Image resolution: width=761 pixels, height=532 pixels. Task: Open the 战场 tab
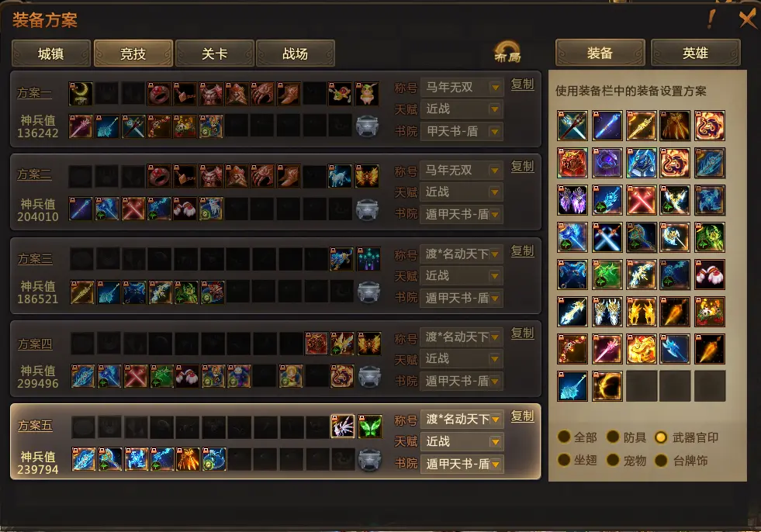point(295,54)
